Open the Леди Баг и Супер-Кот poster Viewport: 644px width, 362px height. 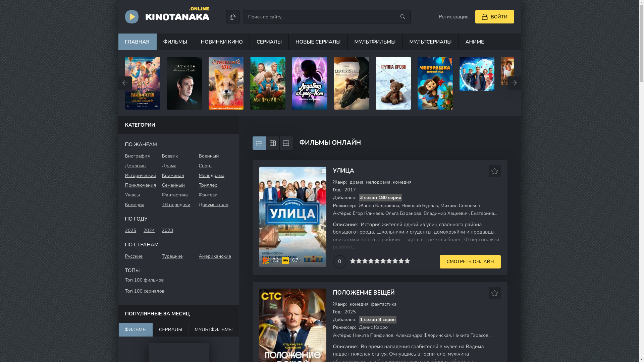coord(310,83)
